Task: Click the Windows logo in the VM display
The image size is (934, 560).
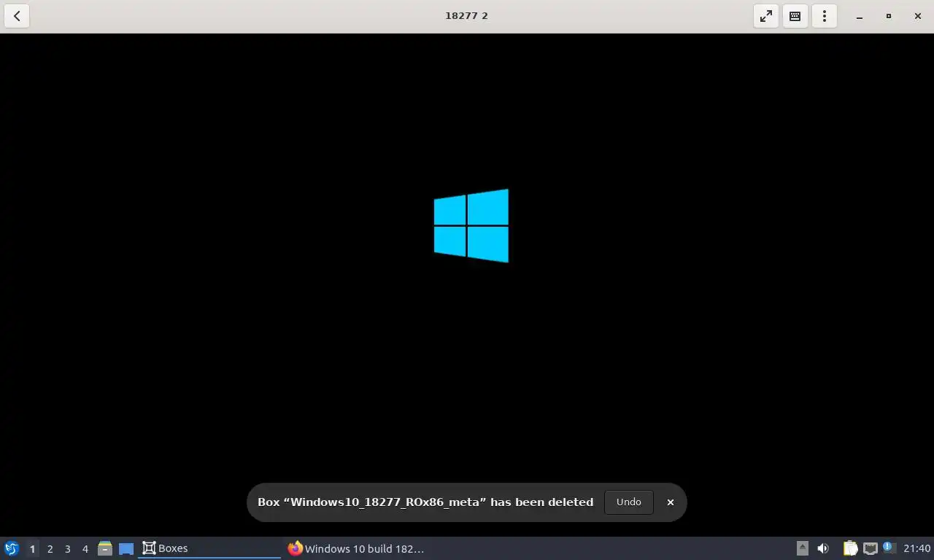Action: click(471, 225)
